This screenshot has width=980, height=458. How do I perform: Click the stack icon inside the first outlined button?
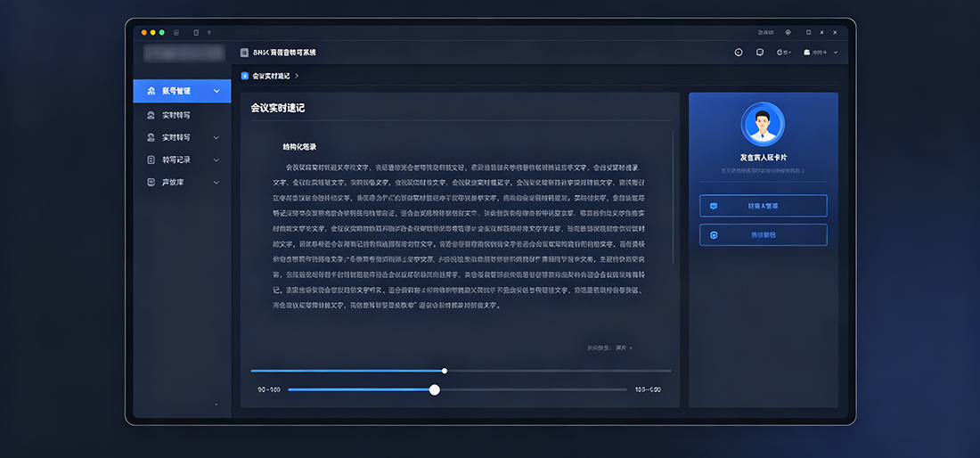coord(714,206)
